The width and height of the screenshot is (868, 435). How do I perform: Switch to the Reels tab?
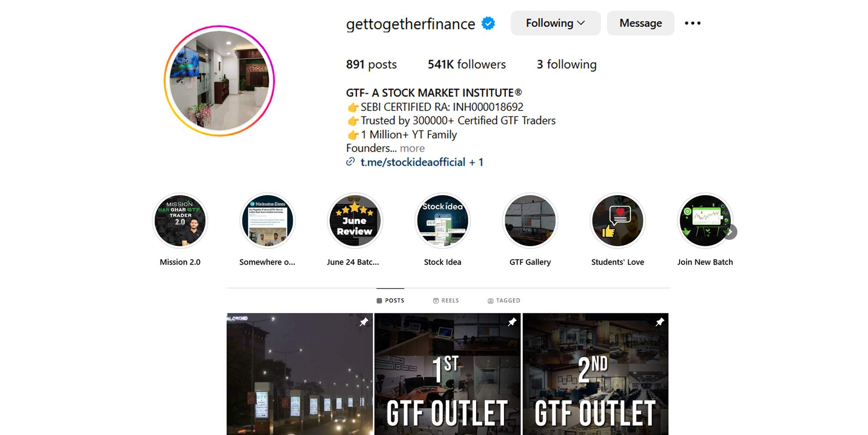[x=446, y=301]
